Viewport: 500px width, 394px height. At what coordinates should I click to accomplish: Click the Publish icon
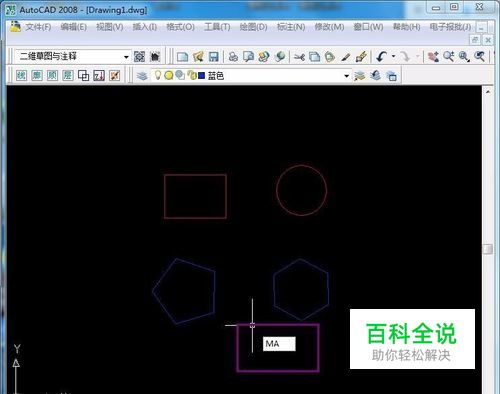(264, 57)
